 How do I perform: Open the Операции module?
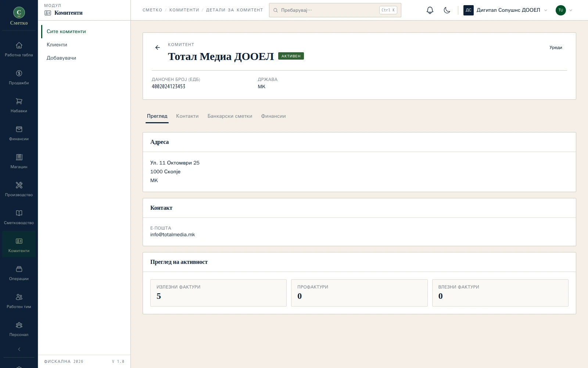[x=19, y=273]
